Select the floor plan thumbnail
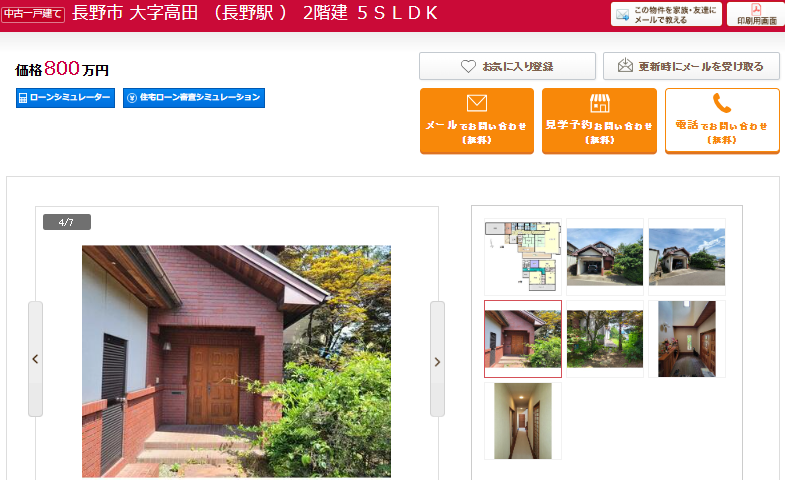Viewport: 785px width, 480px height. [523, 257]
